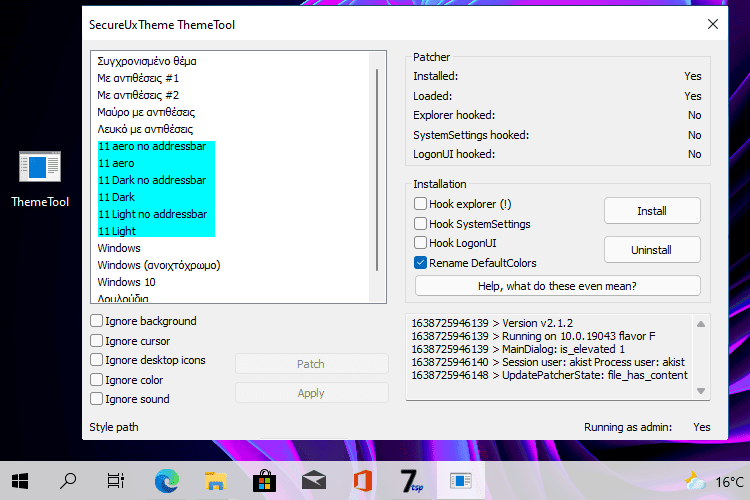The image size is (750, 500).
Task: Click the Install button
Action: pos(652,211)
